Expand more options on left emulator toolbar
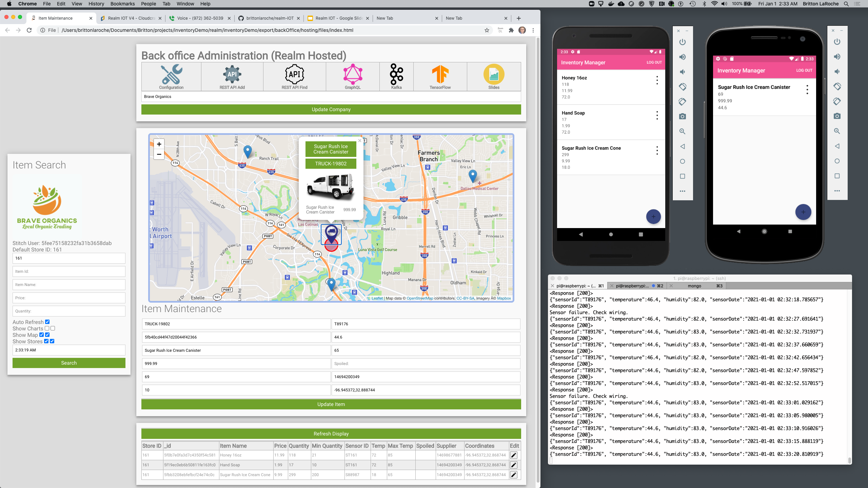The image size is (868, 488). tap(683, 191)
